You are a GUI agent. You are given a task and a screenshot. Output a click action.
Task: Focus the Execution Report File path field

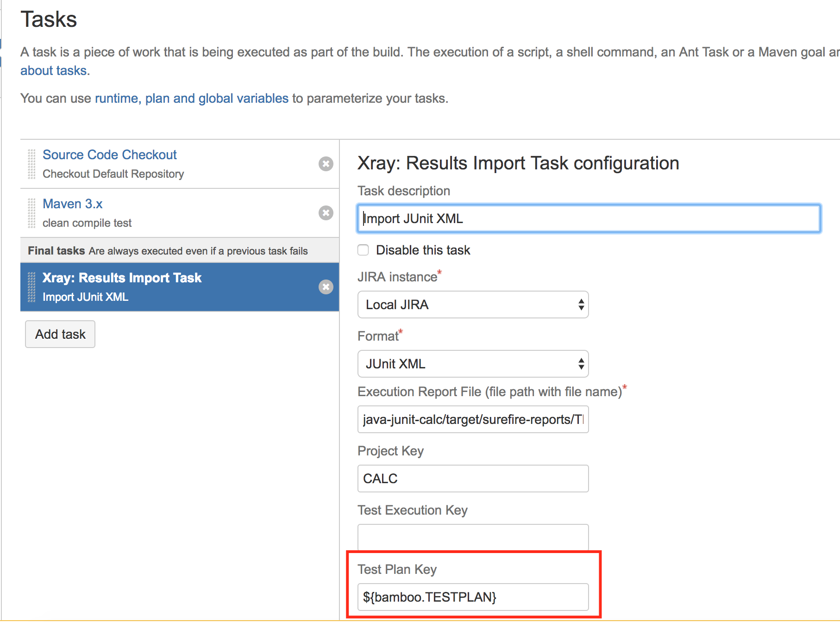pyautogui.click(x=473, y=419)
